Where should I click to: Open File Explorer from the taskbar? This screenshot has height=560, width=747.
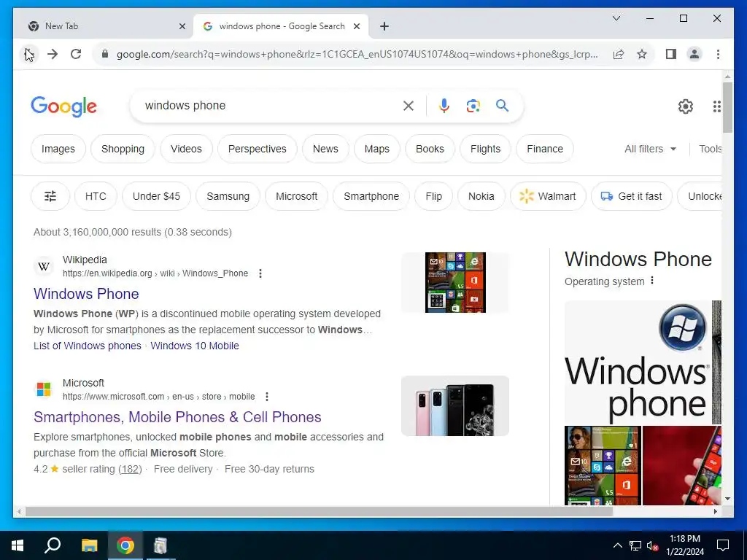pos(89,545)
